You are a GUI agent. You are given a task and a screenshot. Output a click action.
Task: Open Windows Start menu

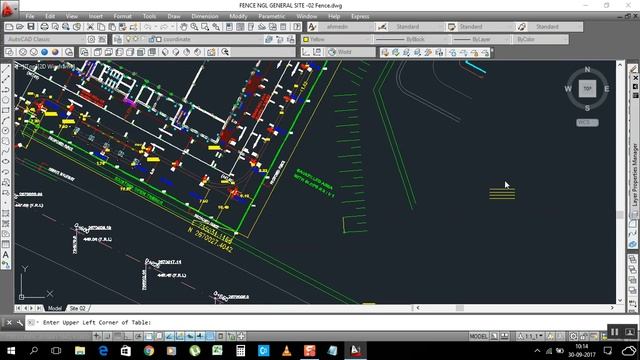tap(11, 351)
